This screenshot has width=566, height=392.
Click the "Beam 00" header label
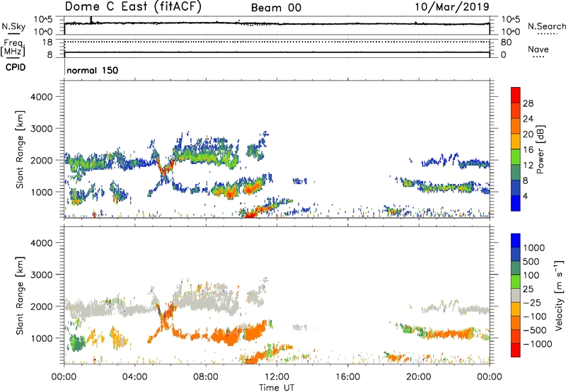276,8
